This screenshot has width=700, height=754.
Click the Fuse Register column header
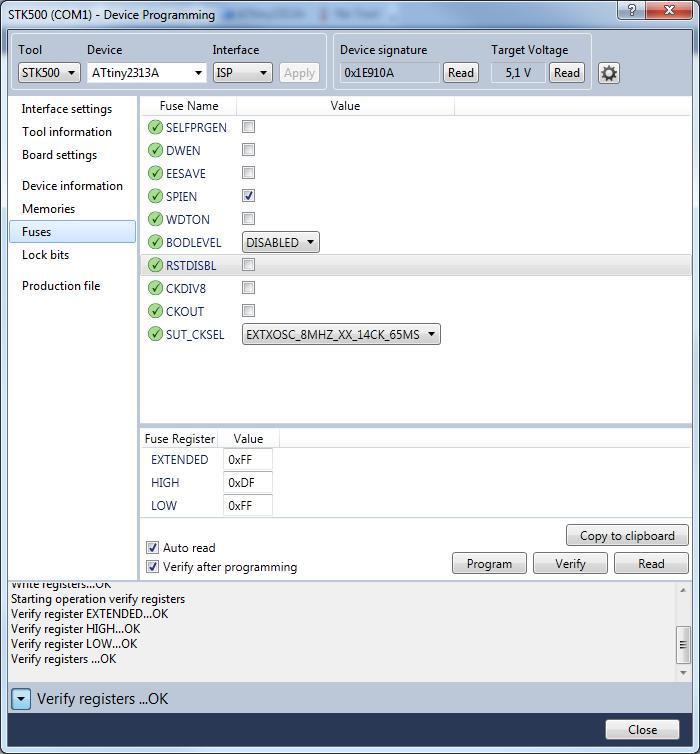180,439
